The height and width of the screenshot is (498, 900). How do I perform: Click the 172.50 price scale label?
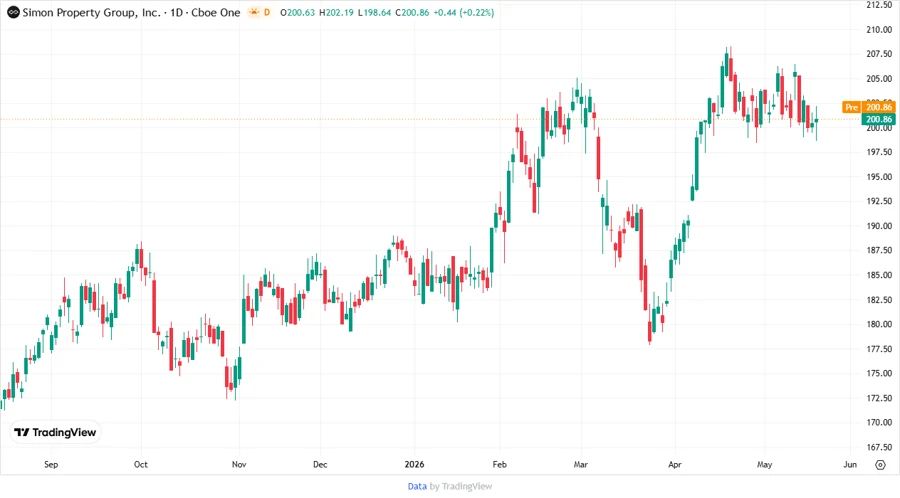click(x=879, y=398)
